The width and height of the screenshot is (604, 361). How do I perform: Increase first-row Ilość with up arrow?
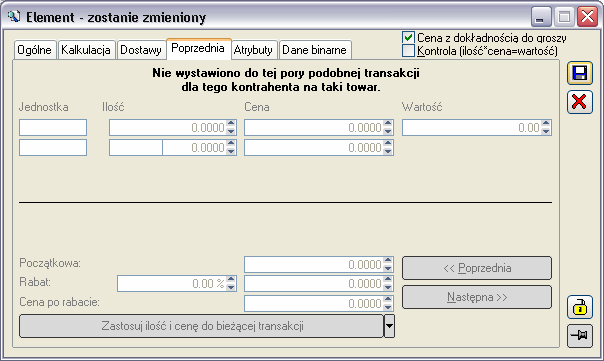pos(231,124)
